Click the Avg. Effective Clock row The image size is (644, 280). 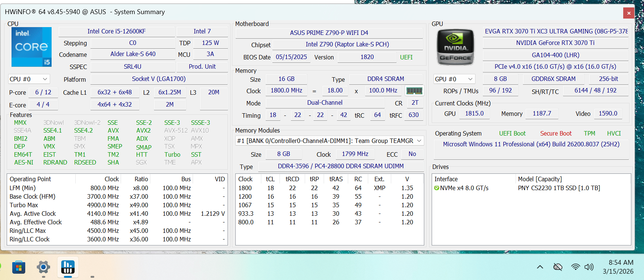point(117,222)
